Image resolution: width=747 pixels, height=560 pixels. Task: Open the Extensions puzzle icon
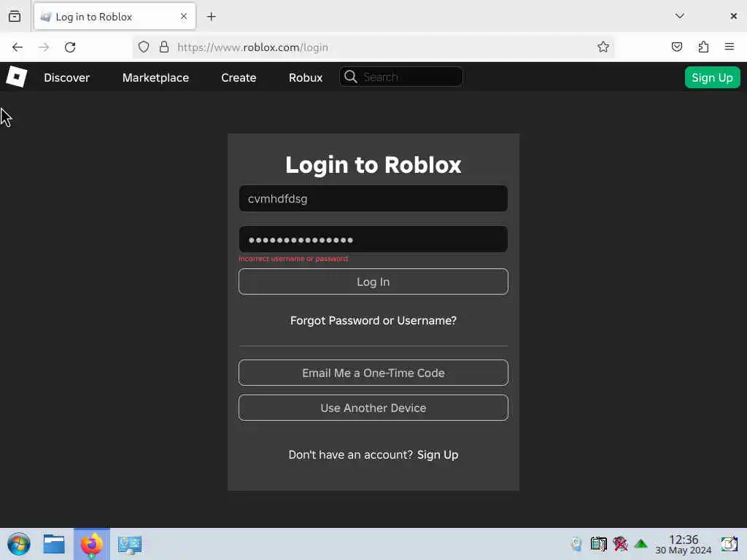click(703, 47)
